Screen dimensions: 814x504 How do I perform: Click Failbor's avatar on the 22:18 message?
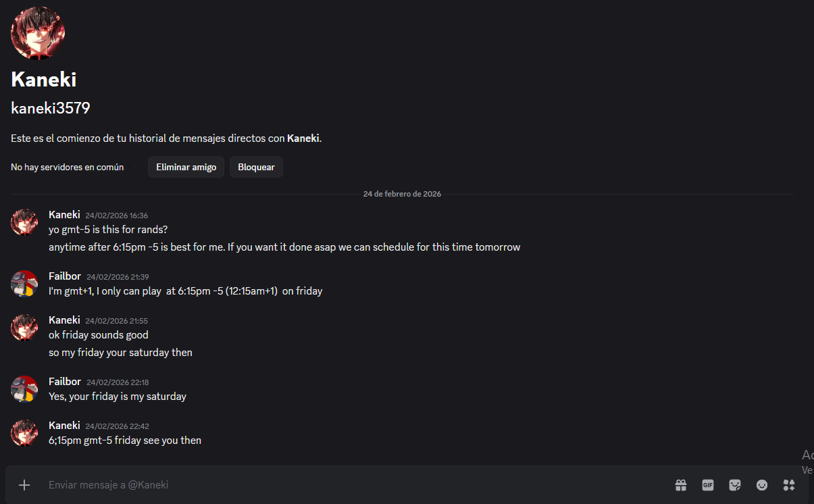pyautogui.click(x=24, y=389)
